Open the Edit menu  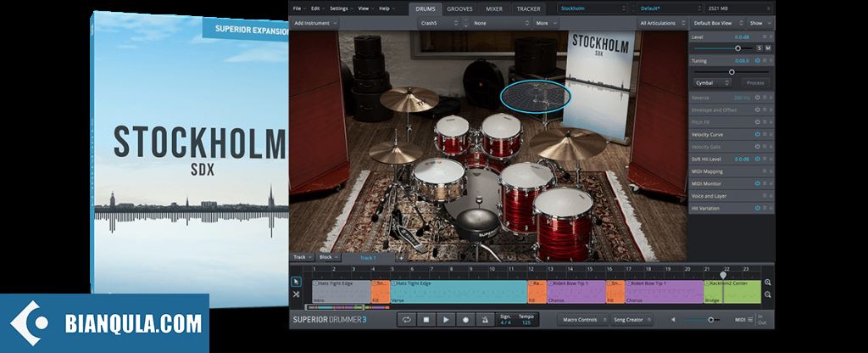(x=317, y=8)
